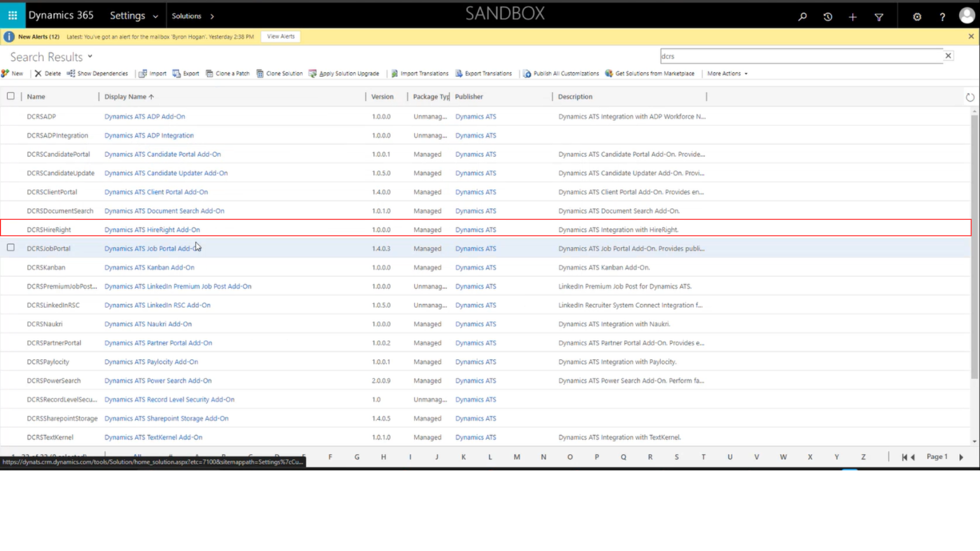980x551 pixels.
Task: Click Import Translations button
Action: pos(420,73)
